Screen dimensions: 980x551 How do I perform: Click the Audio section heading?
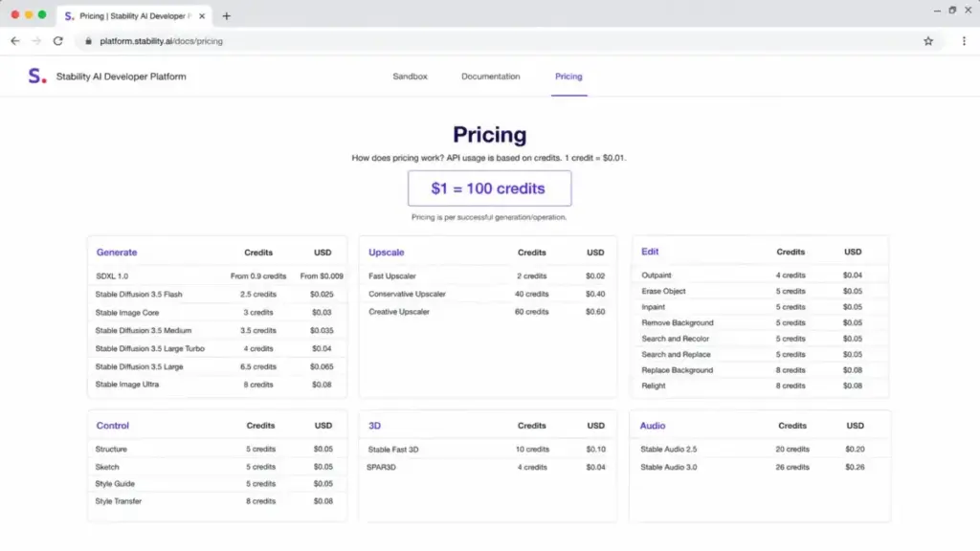pos(653,426)
